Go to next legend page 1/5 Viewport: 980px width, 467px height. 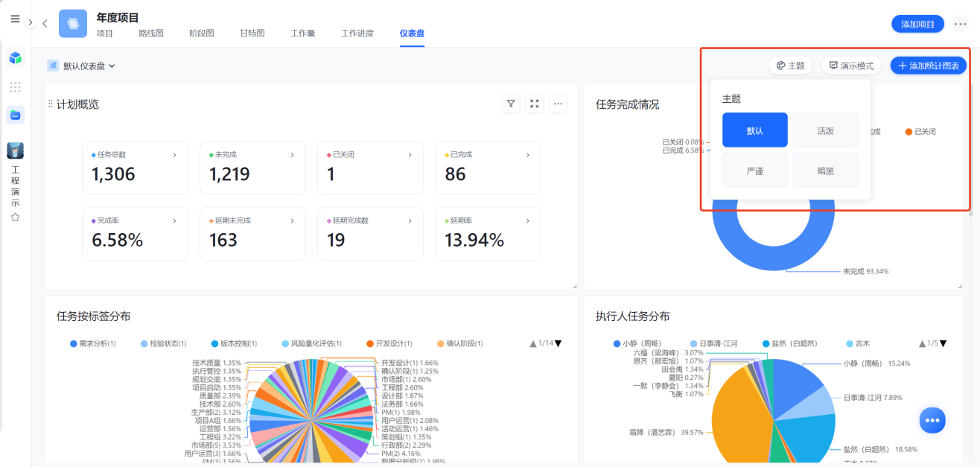click(944, 343)
